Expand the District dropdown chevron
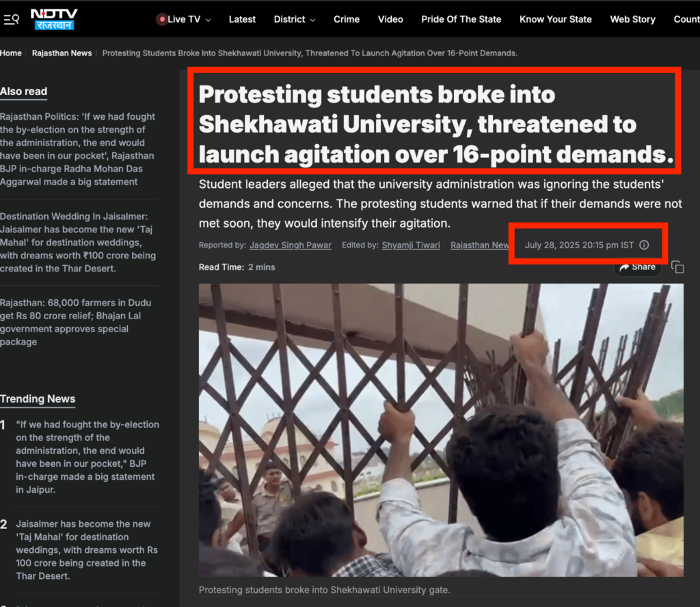 pos(312,20)
